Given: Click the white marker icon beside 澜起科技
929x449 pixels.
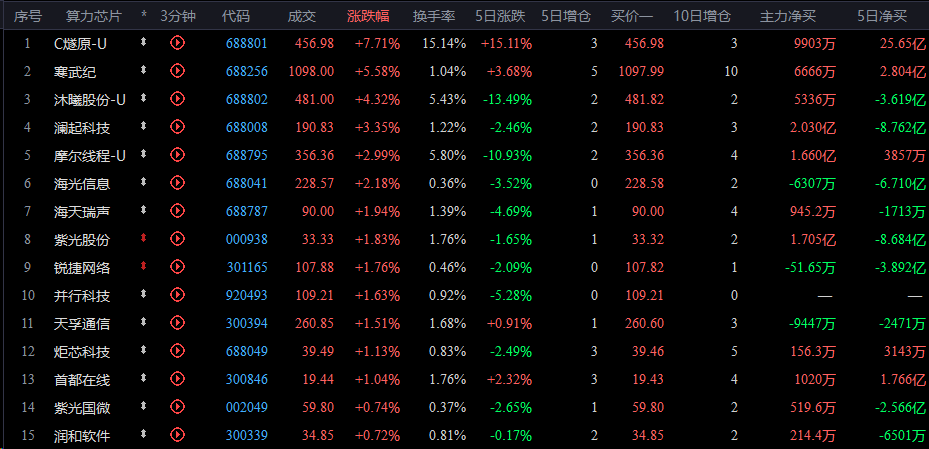Looking at the screenshot, I should click(x=143, y=126).
